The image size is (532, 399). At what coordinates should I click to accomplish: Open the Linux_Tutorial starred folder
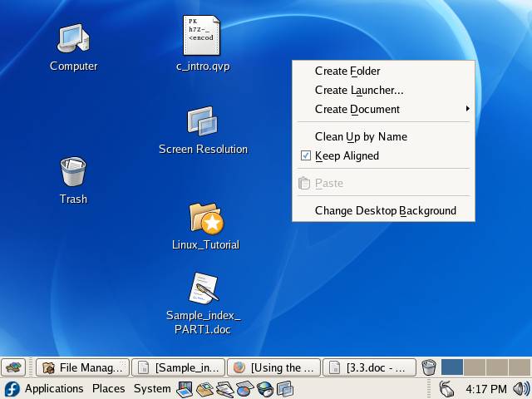(204, 218)
